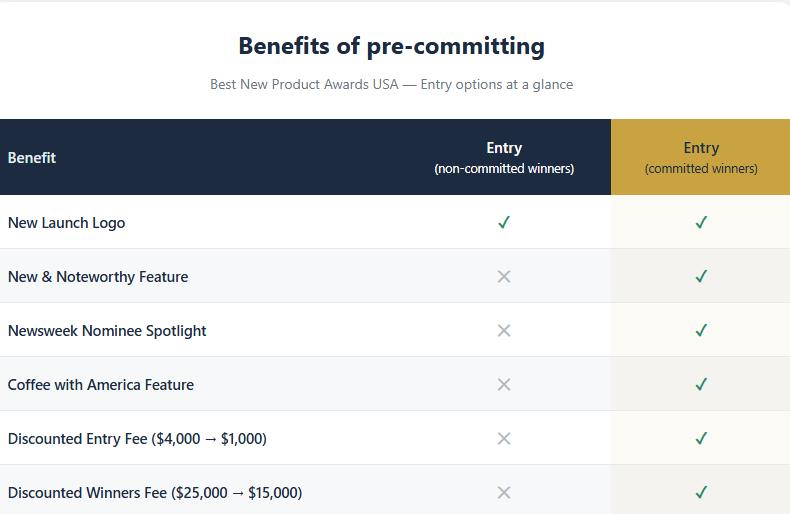Click the X icon in Coffee with America row

coord(504,384)
